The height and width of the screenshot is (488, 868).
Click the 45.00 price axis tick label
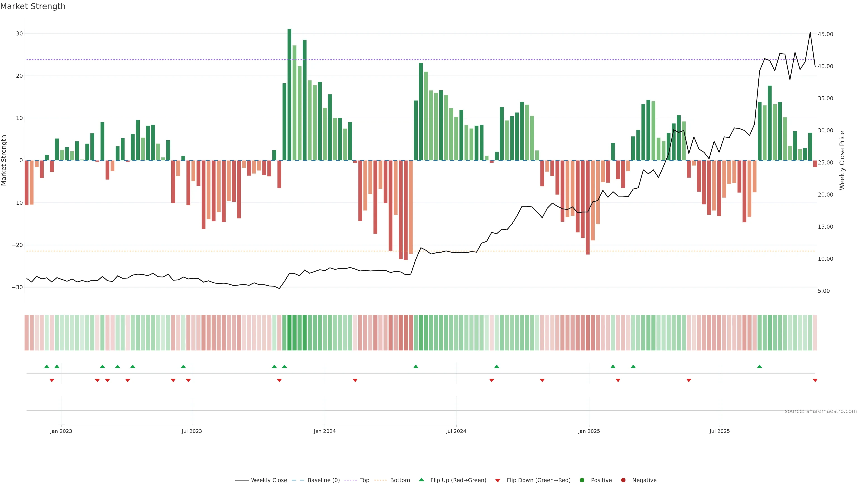(x=825, y=34)
